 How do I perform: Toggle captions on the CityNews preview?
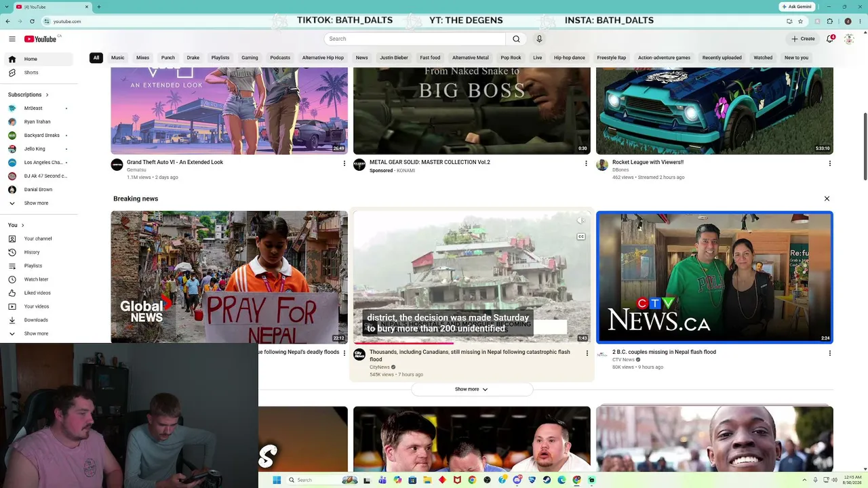(581, 237)
